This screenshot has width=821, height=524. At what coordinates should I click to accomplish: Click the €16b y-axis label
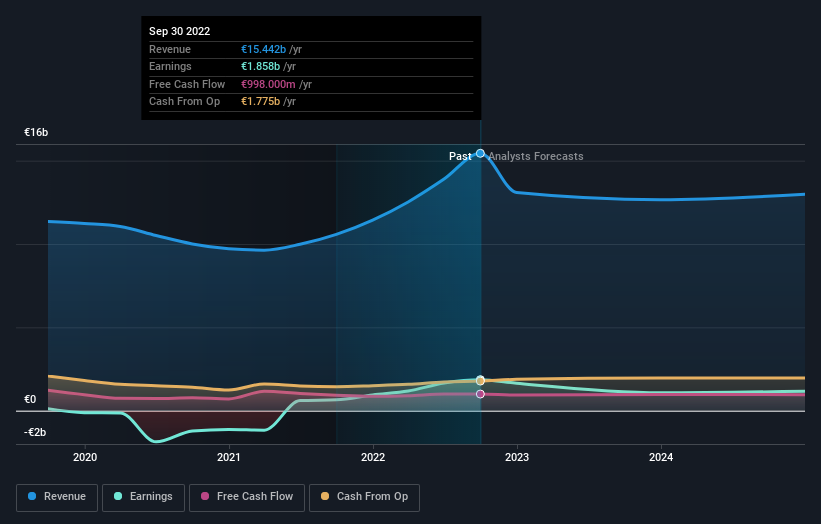pos(36,132)
